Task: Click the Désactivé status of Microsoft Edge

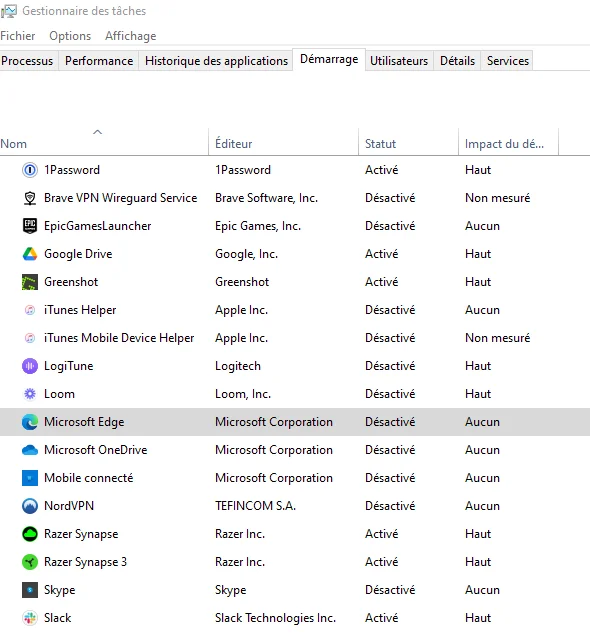Action: [x=390, y=422]
